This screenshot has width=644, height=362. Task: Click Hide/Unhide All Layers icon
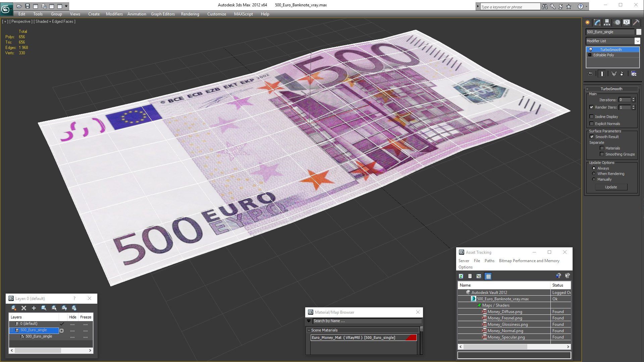tap(64, 308)
